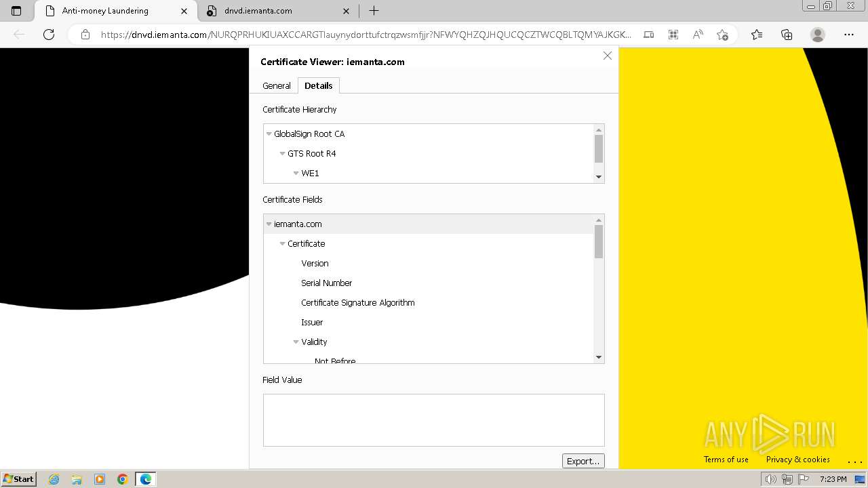
Task: Select the Validity field
Action: click(x=315, y=342)
